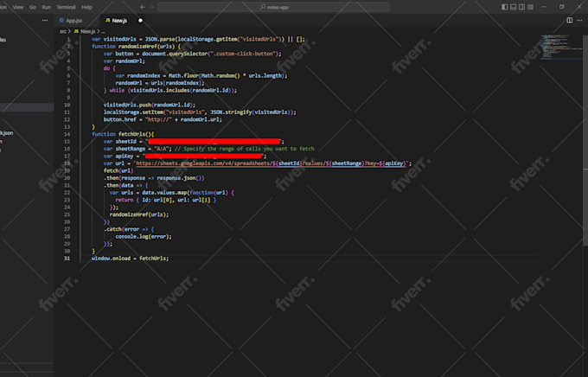Open the Customize Layout icon
Viewport: 588px width, 377px height.
(x=531, y=7)
